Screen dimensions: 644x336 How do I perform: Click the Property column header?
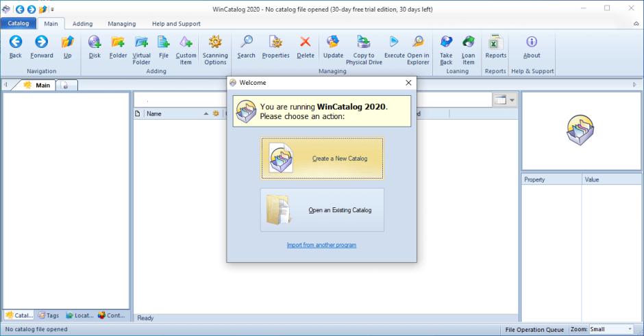click(x=552, y=180)
